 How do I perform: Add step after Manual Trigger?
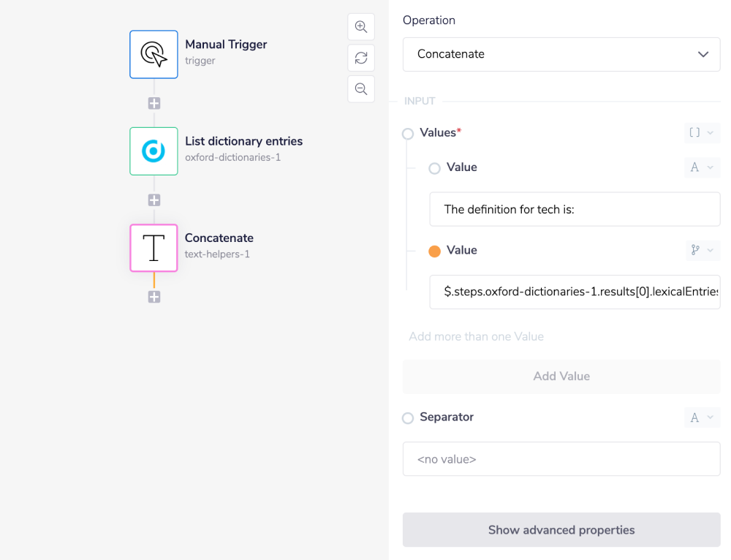pos(154,103)
